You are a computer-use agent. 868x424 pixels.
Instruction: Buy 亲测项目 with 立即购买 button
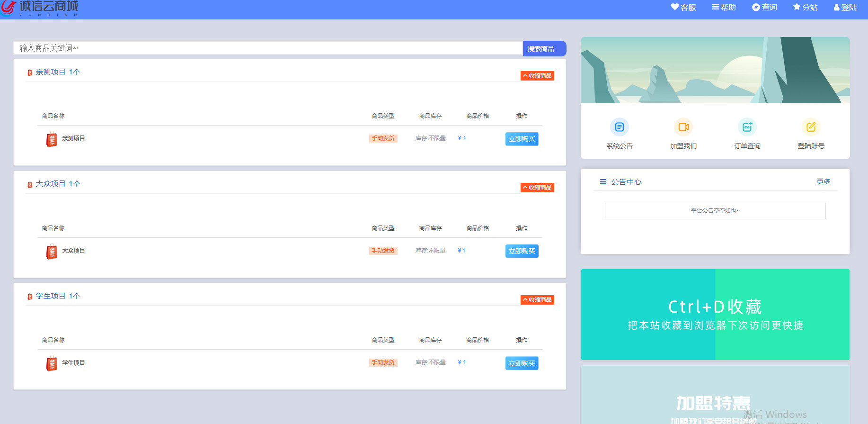(x=522, y=139)
